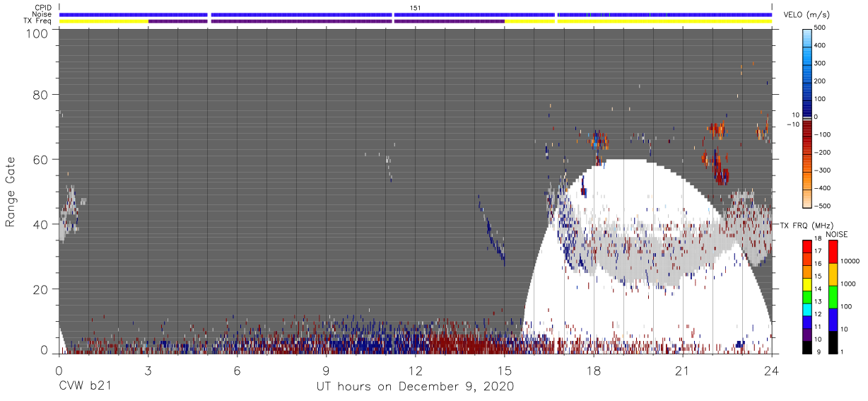This screenshot has width=868, height=401.
Task: Click the pale orange bottom of velocity colorbar
Action: 807,198
